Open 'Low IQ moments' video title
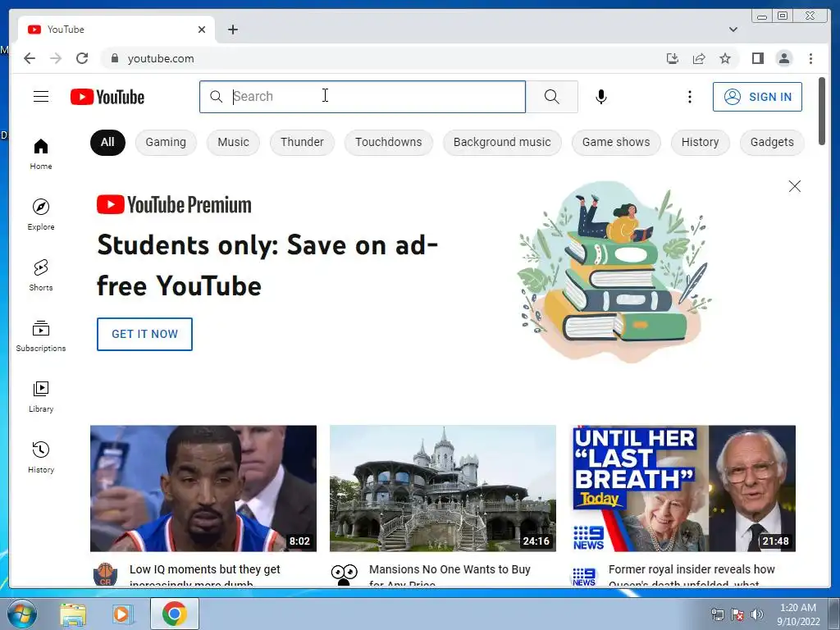Image resolution: width=840 pixels, height=630 pixels. click(204, 575)
